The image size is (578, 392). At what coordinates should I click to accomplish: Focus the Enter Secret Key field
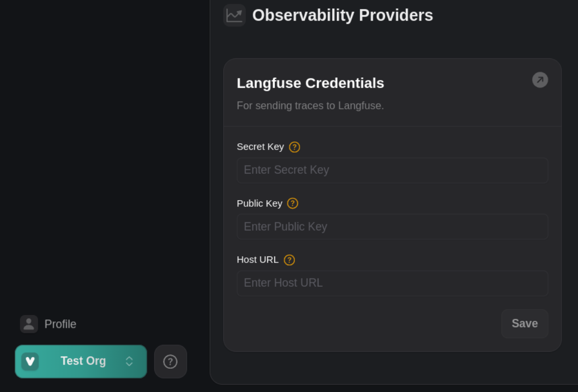[x=392, y=170]
